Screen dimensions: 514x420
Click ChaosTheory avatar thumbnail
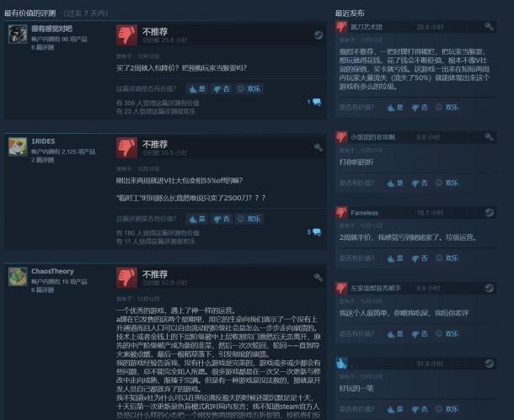click(x=18, y=277)
